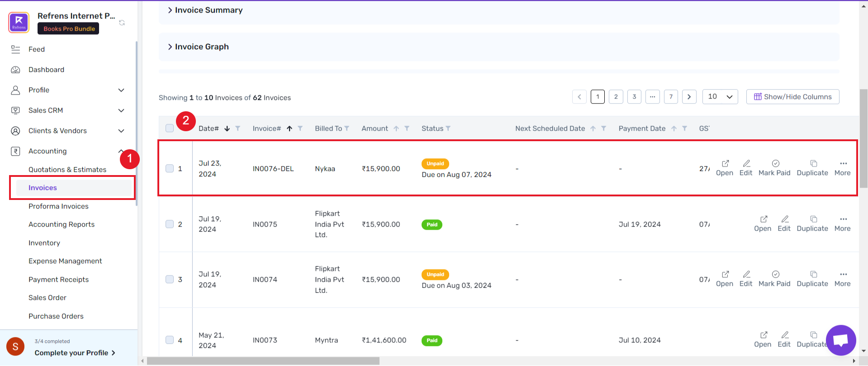Click the refresh icon beside business name
Screen dimensions: 868x366
[x=122, y=23]
